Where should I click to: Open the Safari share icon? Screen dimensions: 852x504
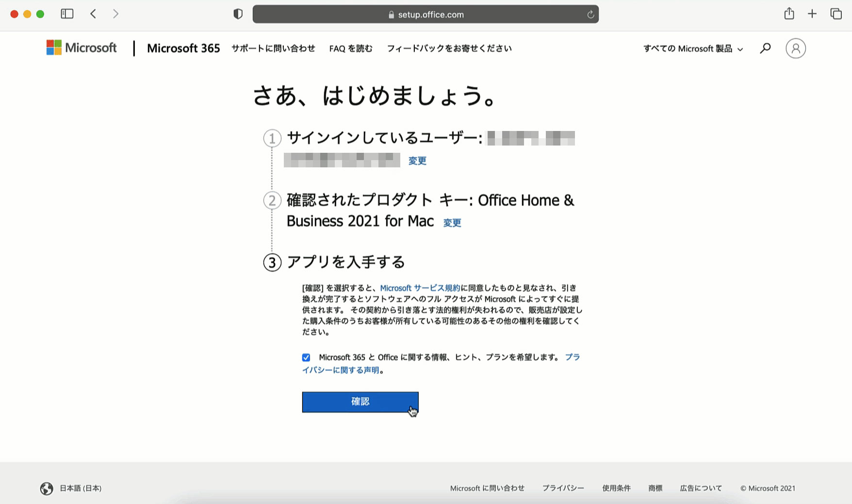coord(789,14)
